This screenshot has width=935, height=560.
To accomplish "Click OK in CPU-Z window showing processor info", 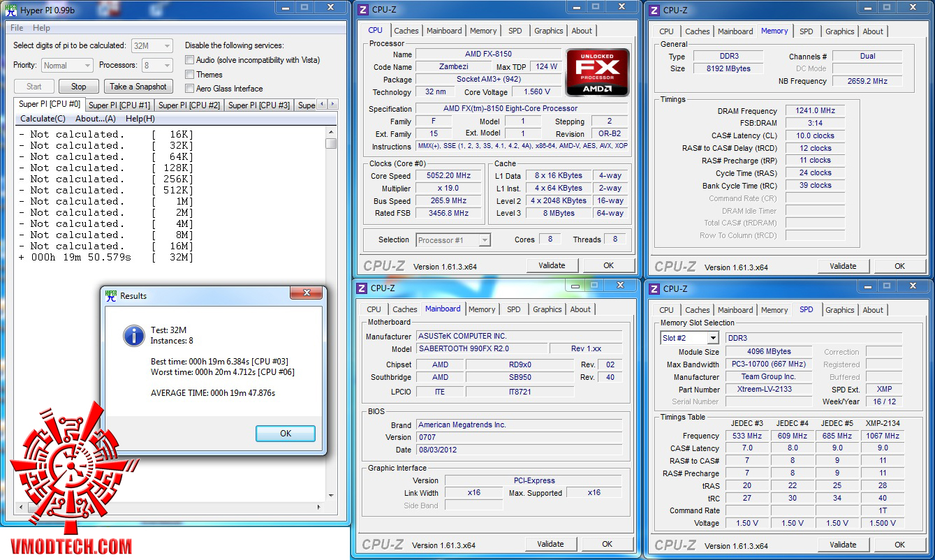I will pyautogui.click(x=609, y=265).
